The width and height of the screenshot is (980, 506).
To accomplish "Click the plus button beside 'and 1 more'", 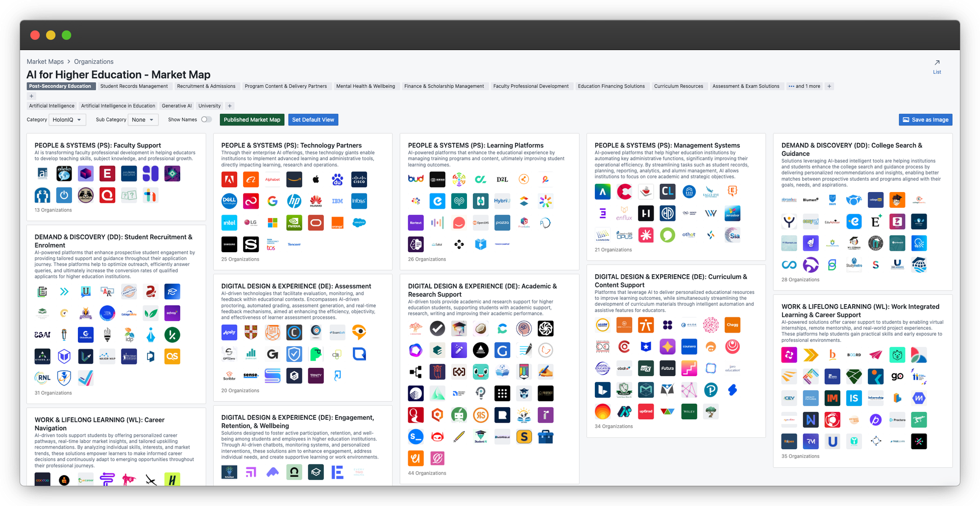I will (x=829, y=86).
